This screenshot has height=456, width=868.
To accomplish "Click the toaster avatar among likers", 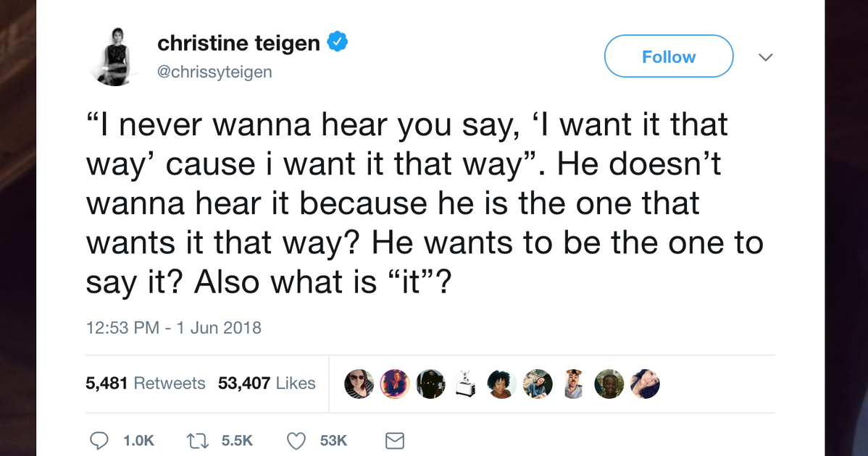I will (x=466, y=384).
